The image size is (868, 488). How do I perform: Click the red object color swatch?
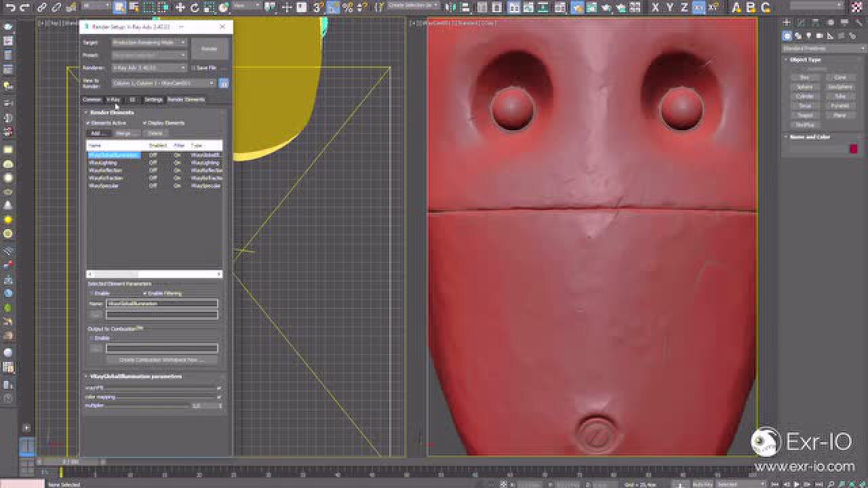pyautogui.click(x=853, y=148)
